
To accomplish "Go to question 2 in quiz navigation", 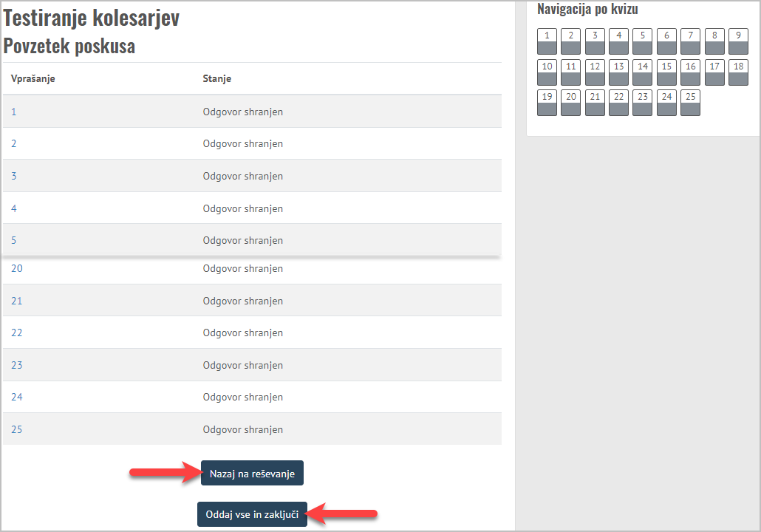I will tap(570, 41).
